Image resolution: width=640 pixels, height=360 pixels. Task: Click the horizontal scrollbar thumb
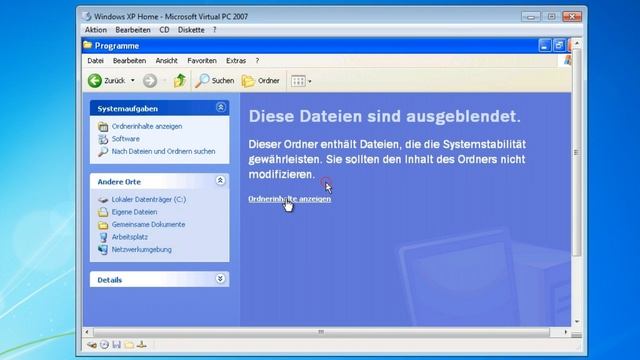click(321, 332)
